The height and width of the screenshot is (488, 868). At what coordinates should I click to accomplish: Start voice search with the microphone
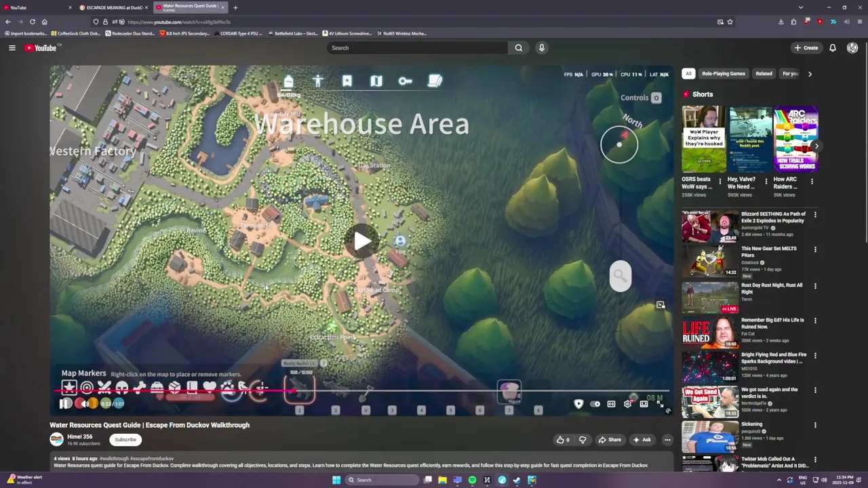point(541,47)
